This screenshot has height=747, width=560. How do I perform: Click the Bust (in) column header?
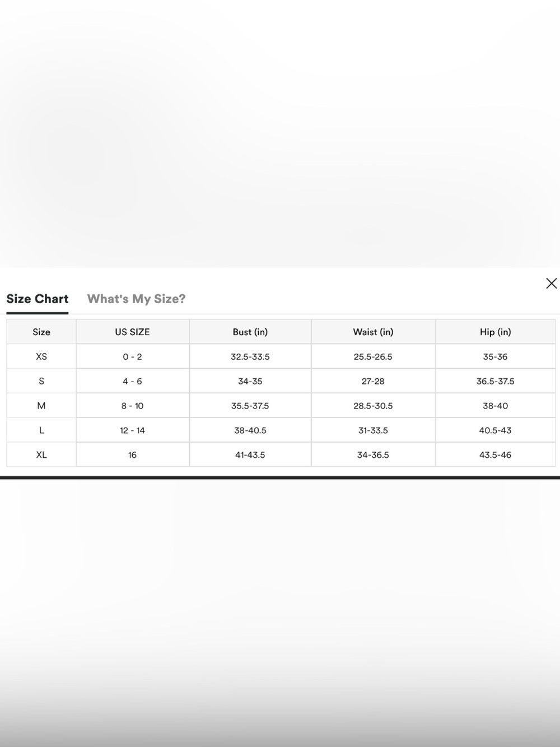coord(250,332)
